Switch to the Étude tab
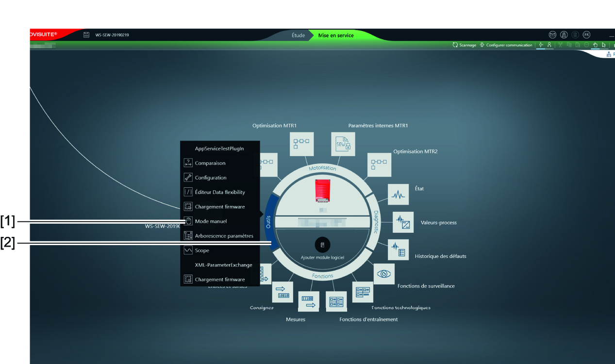Viewport: 615px width, 364px height. [298, 35]
